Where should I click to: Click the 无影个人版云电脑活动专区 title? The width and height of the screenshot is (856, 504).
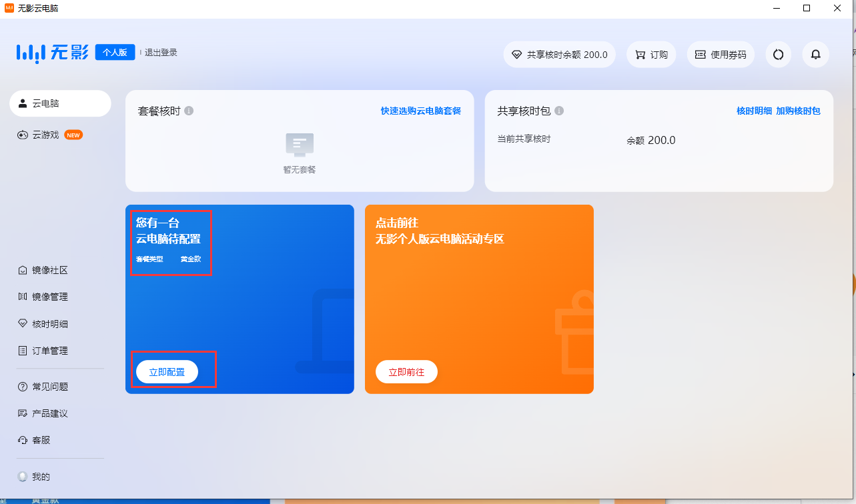[x=440, y=239]
